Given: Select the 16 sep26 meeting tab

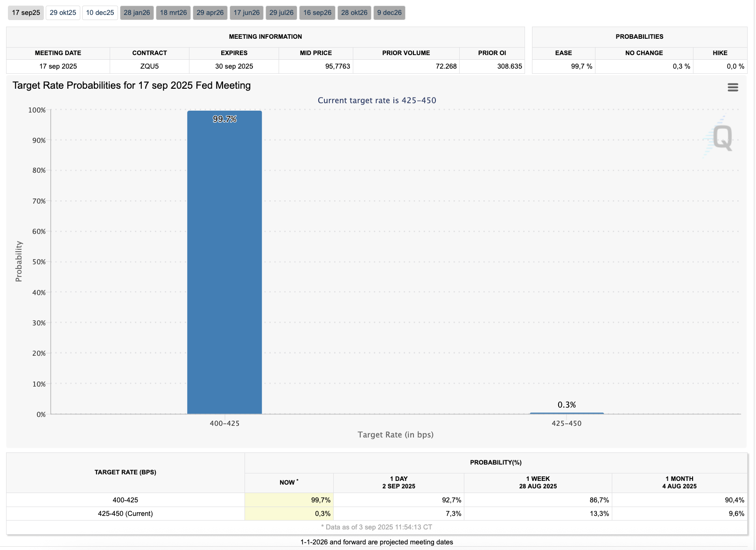Looking at the screenshot, I should (317, 13).
